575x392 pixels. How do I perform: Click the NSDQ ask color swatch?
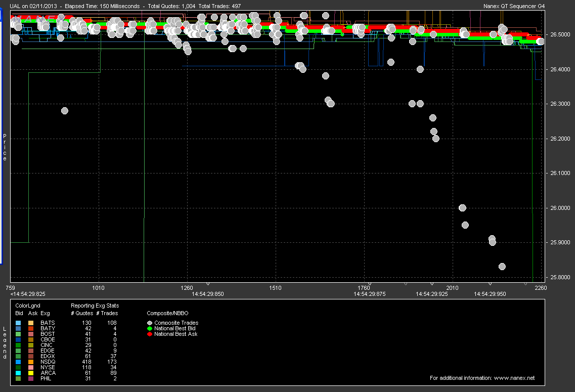click(31, 362)
